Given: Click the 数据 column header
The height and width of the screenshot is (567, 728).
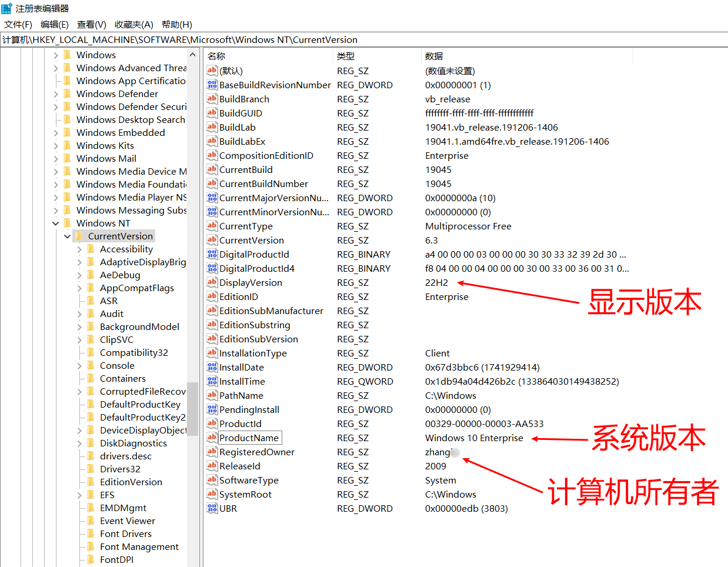Looking at the screenshot, I should [x=527, y=56].
